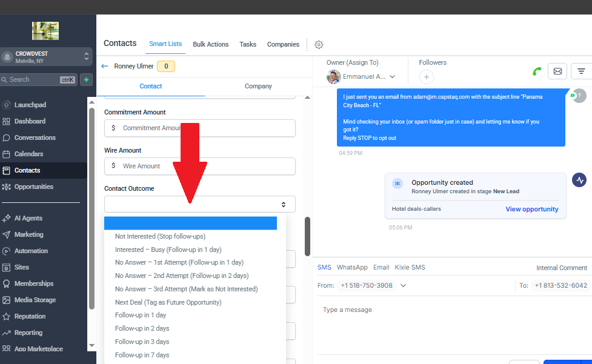Click the To number +1 813-532-6042
592x364 pixels.
[560, 285]
